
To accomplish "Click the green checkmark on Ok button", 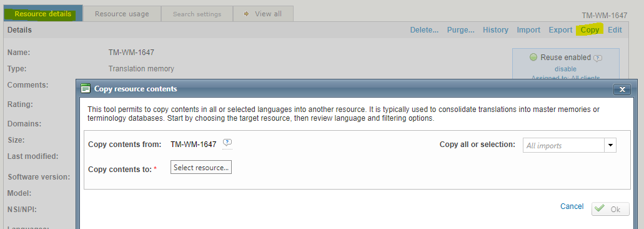I will pyautogui.click(x=600, y=208).
